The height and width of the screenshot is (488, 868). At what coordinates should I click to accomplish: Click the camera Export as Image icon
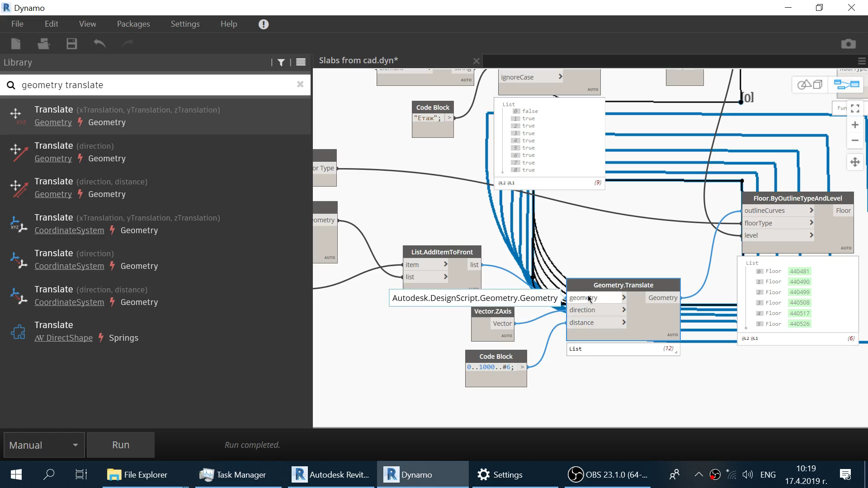point(848,43)
